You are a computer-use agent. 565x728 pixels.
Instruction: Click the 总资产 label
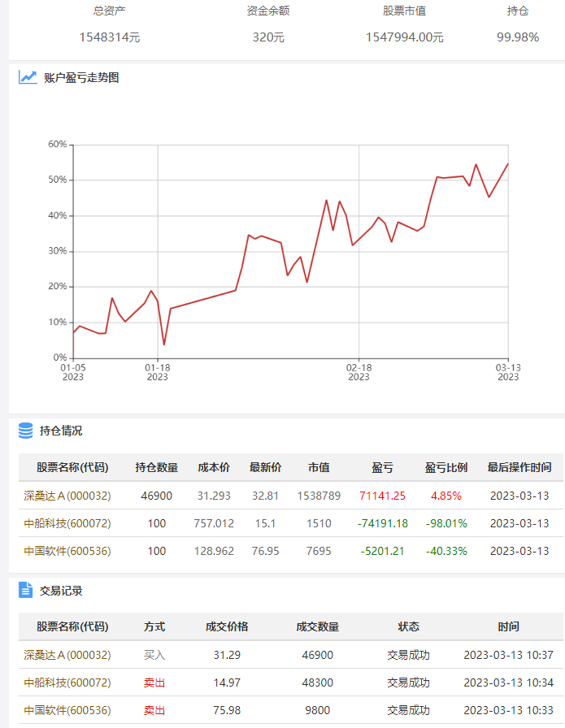109,11
